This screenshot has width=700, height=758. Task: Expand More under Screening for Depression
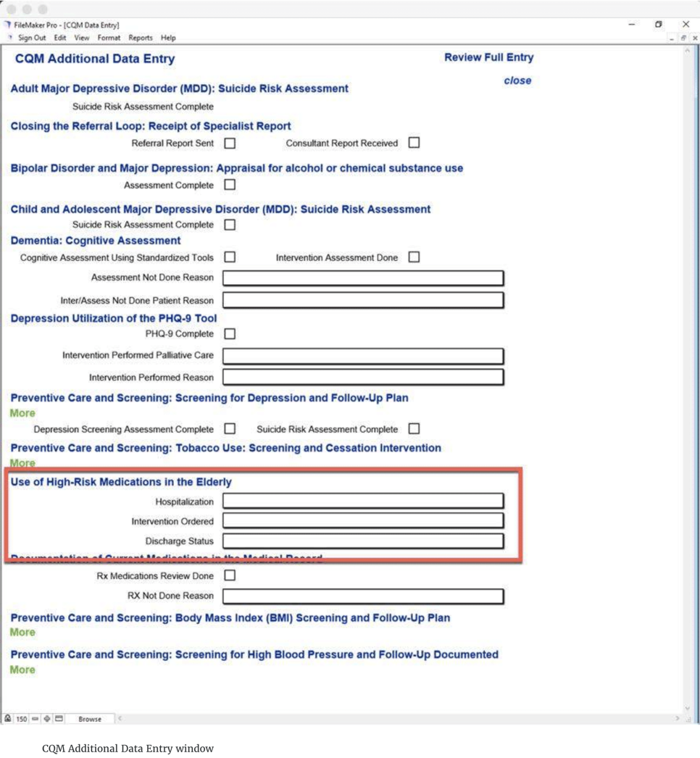[22, 413]
